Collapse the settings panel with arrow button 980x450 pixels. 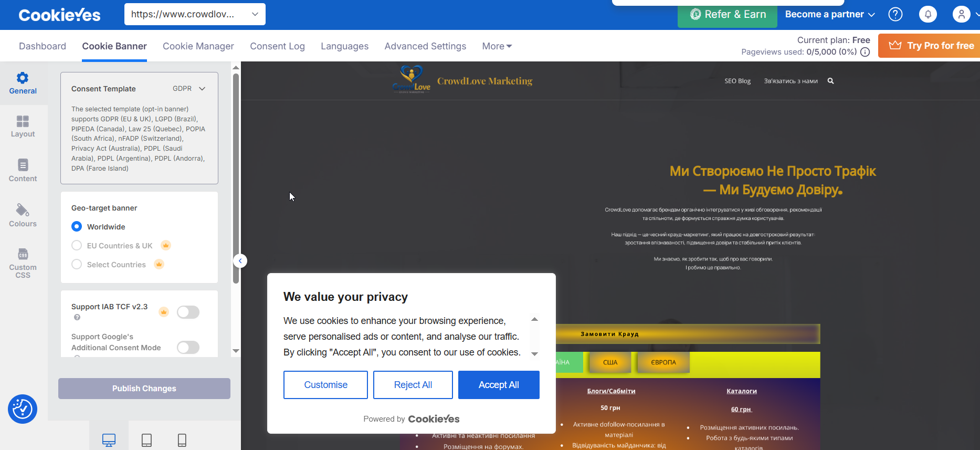[x=240, y=261]
